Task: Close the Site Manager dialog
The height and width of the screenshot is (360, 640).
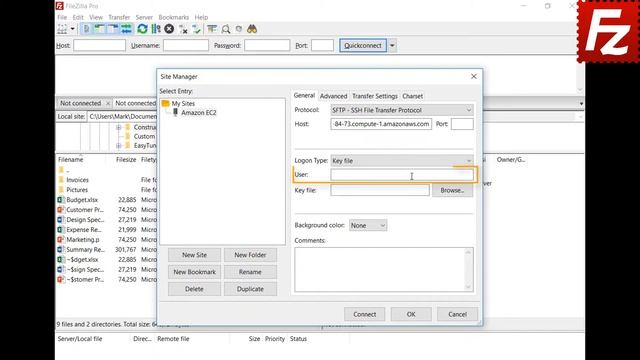Action: tap(473, 76)
